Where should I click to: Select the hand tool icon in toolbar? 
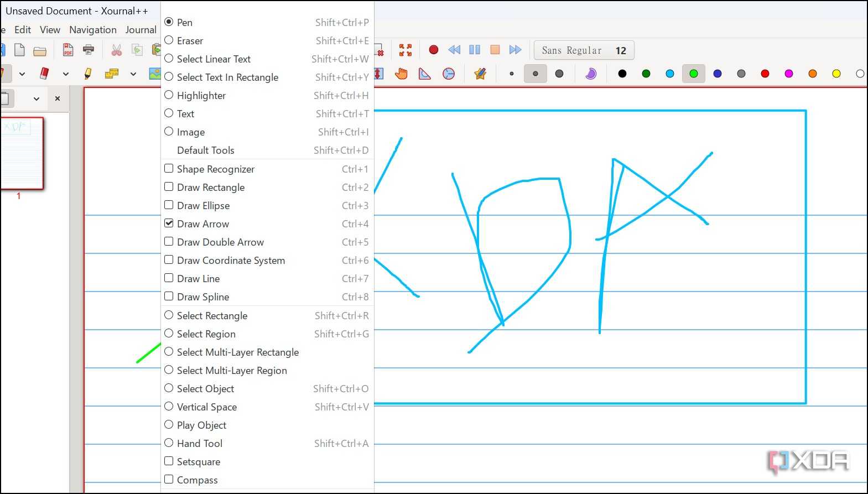click(401, 74)
